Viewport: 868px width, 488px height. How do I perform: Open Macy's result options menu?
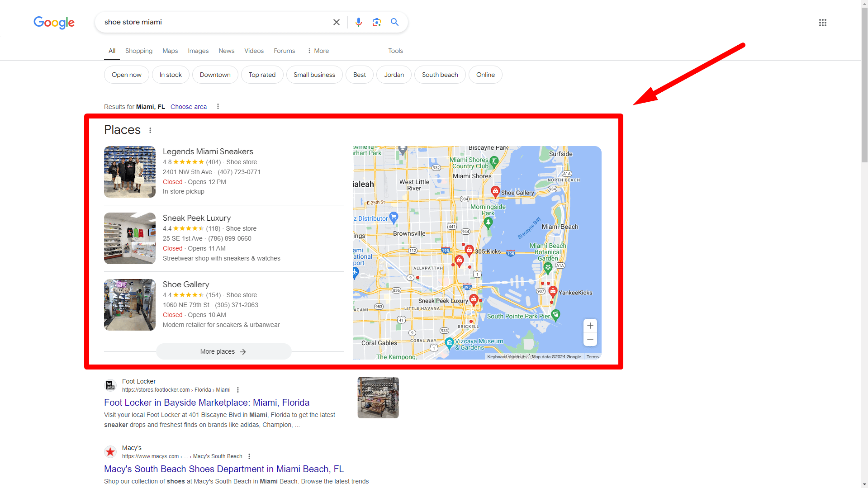(249, 456)
